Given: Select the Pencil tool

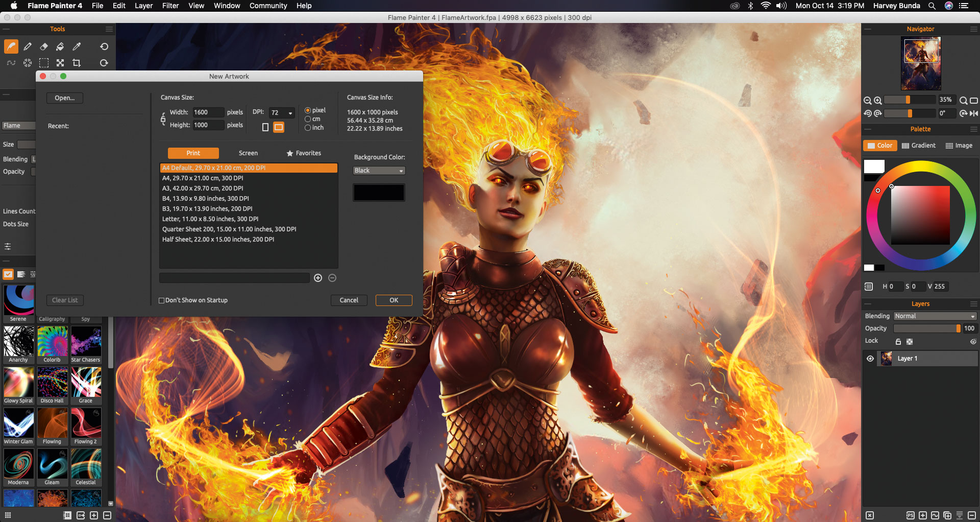Looking at the screenshot, I should tap(28, 46).
